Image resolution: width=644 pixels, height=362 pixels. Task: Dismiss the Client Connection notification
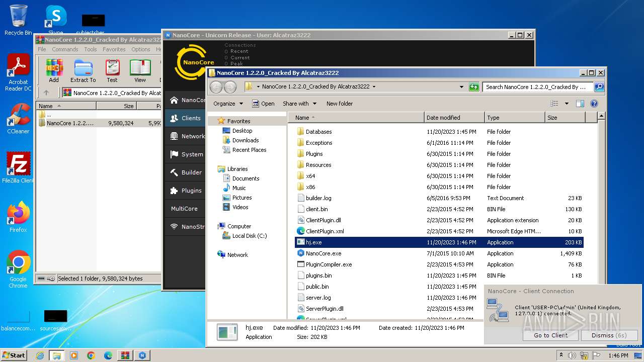609,335
